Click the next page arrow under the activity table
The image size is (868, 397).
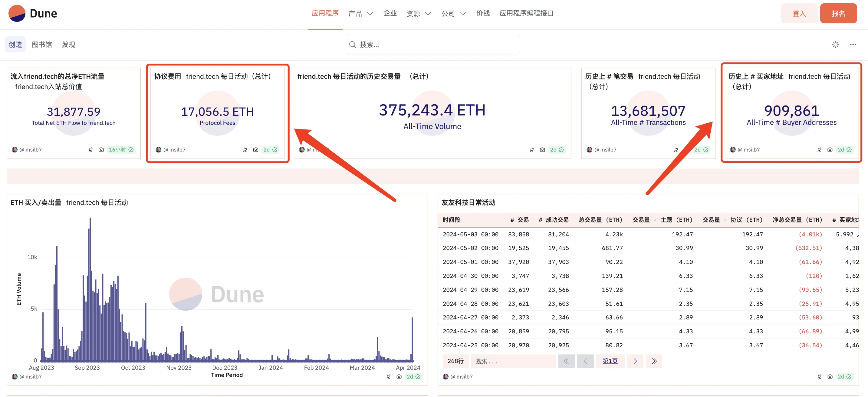click(x=635, y=361)
